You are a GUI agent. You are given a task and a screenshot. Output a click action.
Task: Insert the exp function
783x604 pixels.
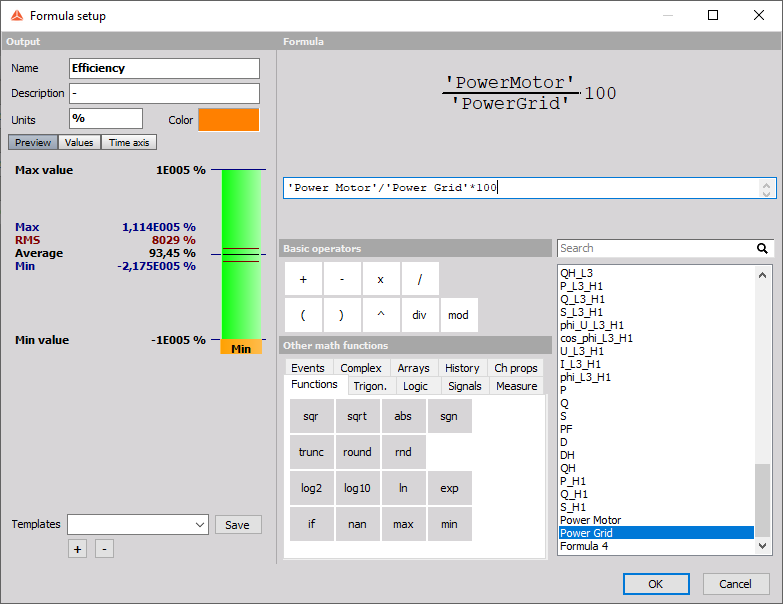point(449,488)
